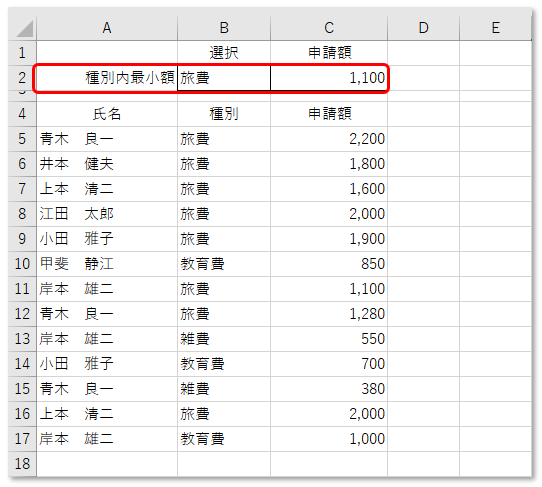Select row 2 header
Image resolution: width=542 pixels, height=487 pixels.
(x=22, y=78)
